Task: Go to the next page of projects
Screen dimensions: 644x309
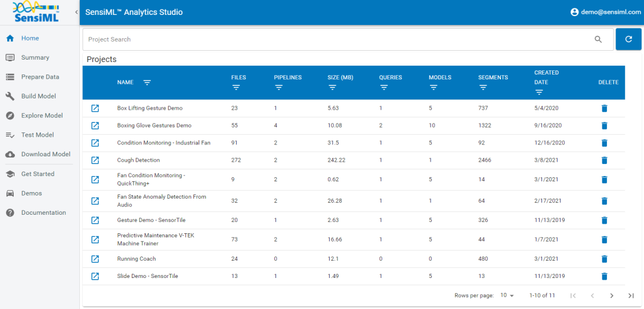Action: (611, 295)
